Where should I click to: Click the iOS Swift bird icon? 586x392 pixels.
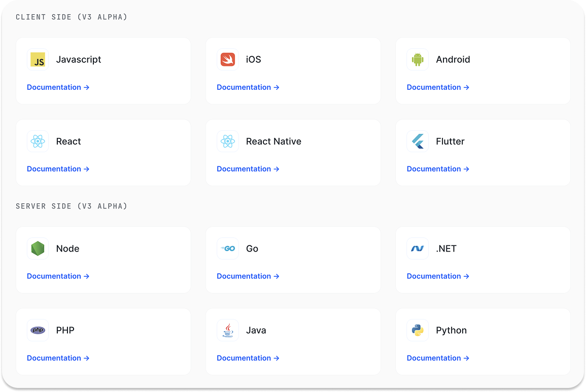(228, 60)
